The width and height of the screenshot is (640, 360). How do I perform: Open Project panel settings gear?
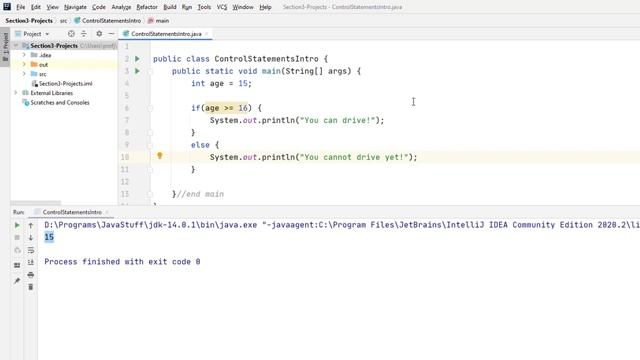coord(99,34)
